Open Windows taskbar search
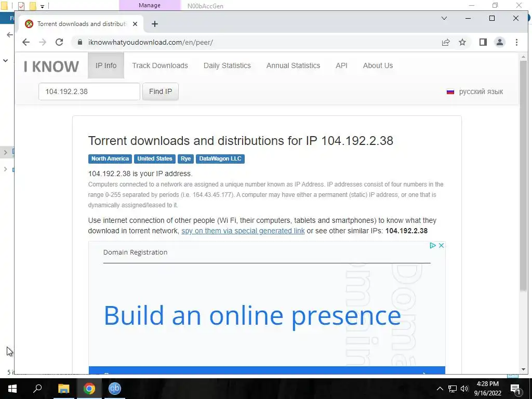Viewport: 532px width, 399px height. point(37,389)
